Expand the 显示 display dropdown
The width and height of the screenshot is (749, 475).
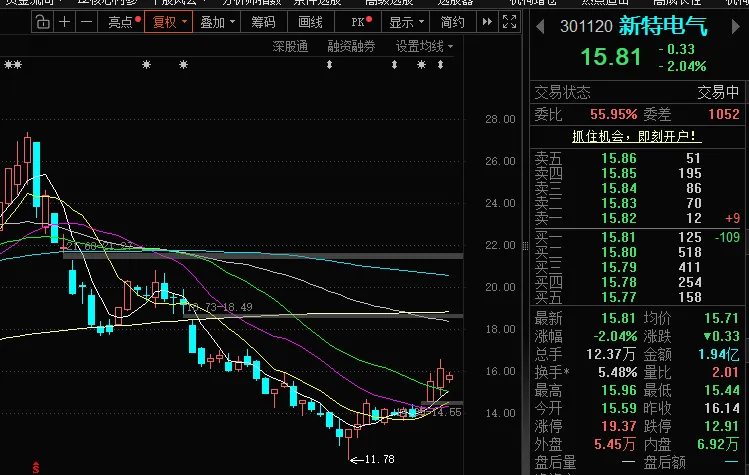(x=406, y=22)
